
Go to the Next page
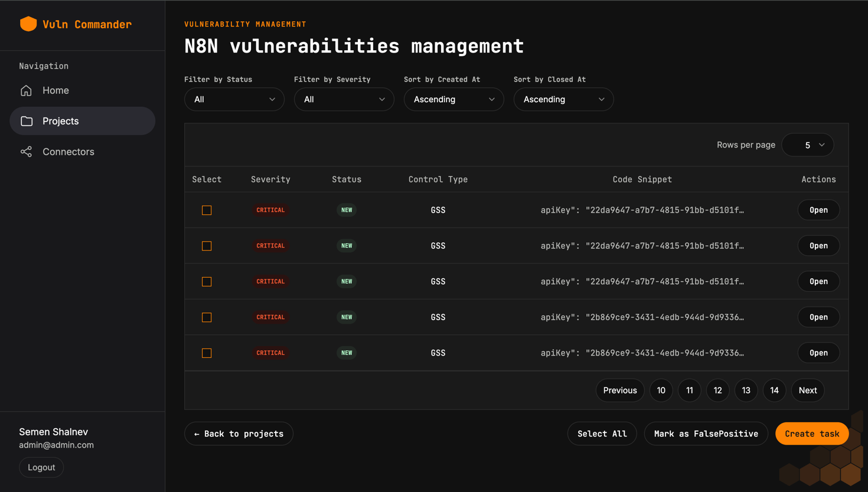[808, 390]
